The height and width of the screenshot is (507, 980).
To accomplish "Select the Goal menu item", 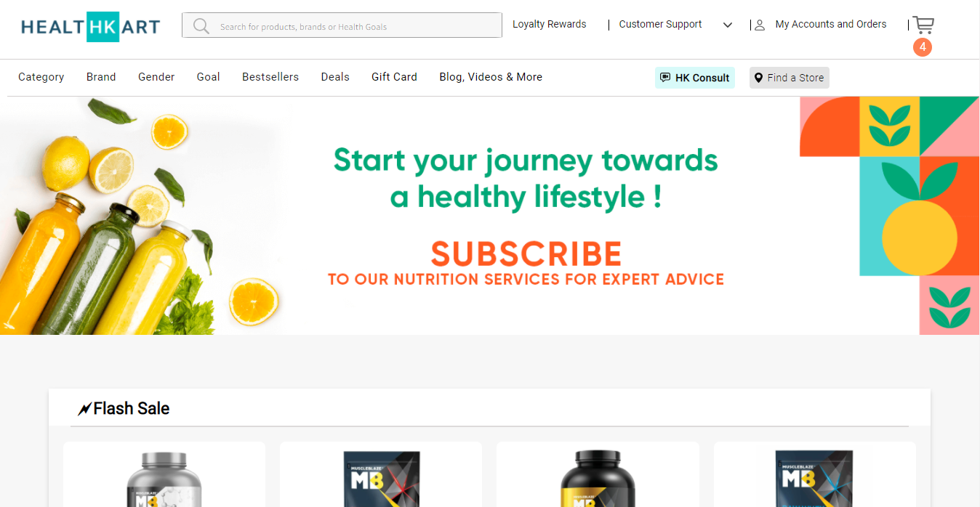I will point(208,77).
